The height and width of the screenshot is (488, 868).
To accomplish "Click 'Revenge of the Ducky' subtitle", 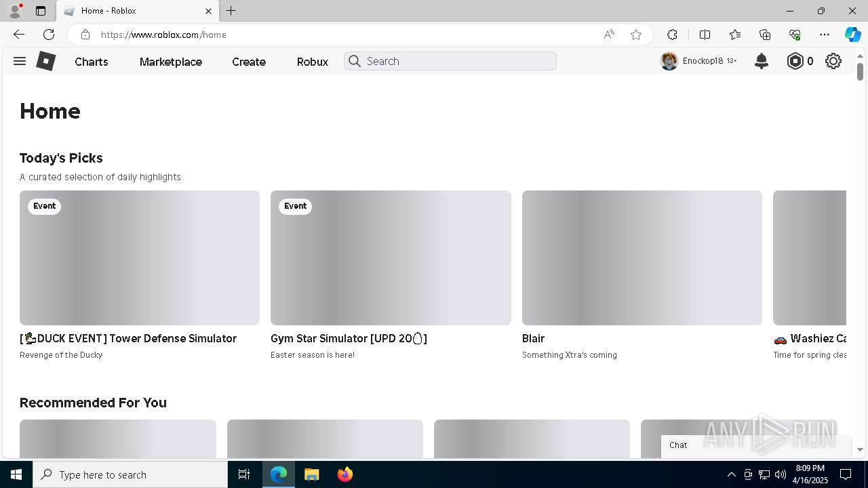I will (x=61, y=354).
